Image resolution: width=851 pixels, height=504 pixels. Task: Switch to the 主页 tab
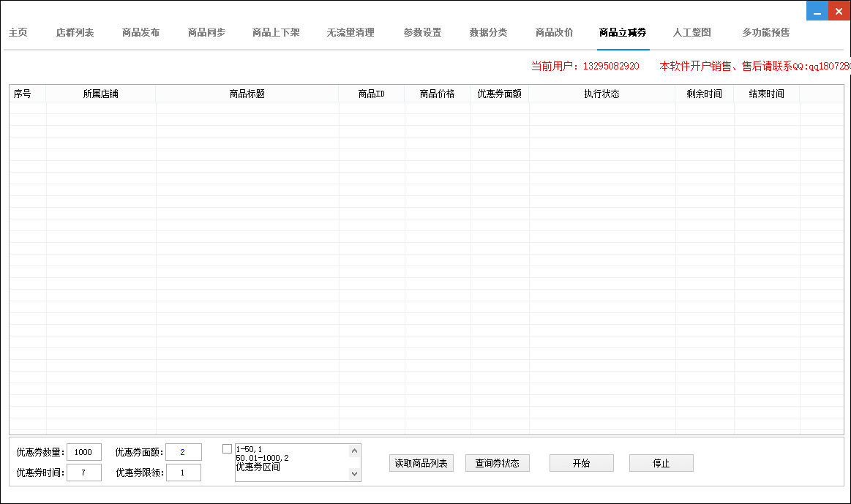[18, 33]
